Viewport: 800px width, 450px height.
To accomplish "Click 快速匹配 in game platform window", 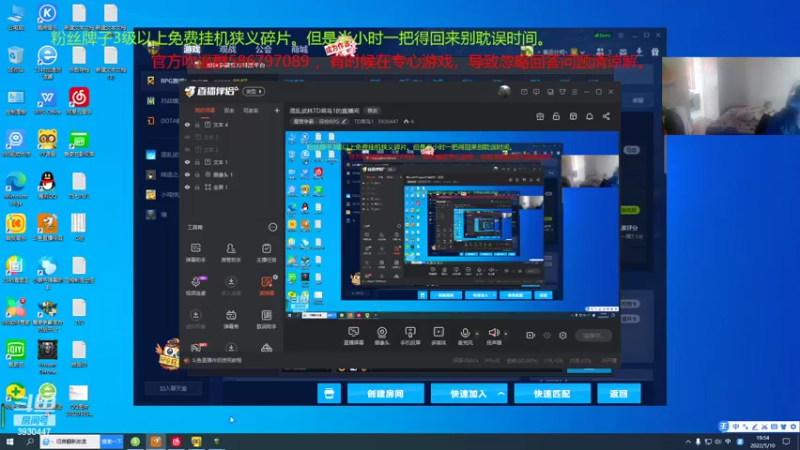I will [552, 393].
